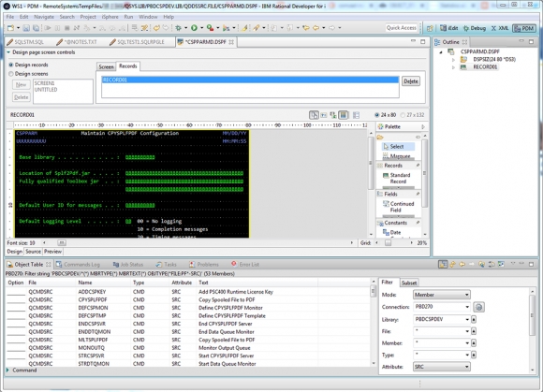
Task: Click the New screen button
Action: tap(22, 85)
